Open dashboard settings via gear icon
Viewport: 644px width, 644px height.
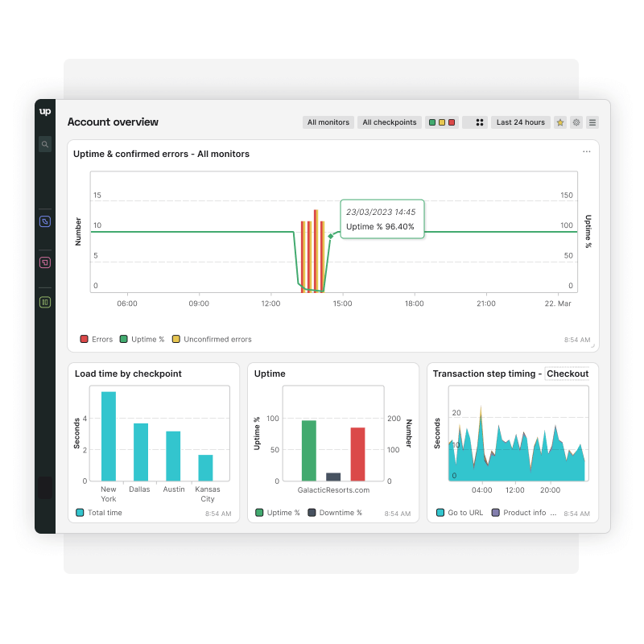pos(575,122)
